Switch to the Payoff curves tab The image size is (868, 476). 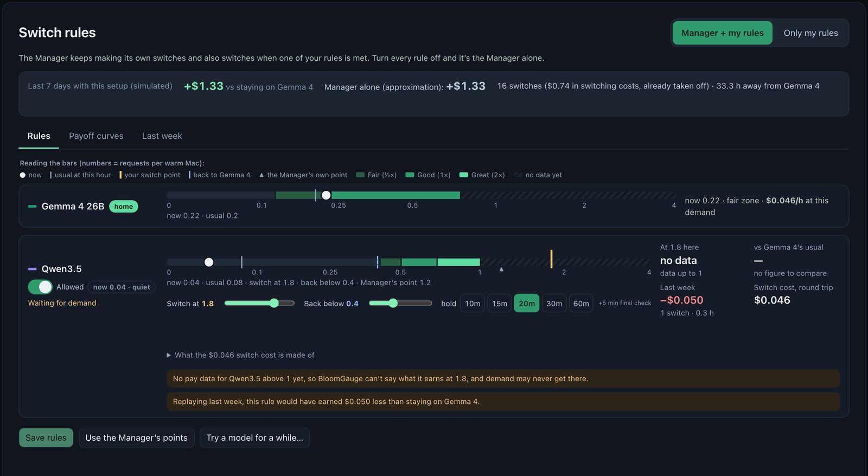[96, 136]
